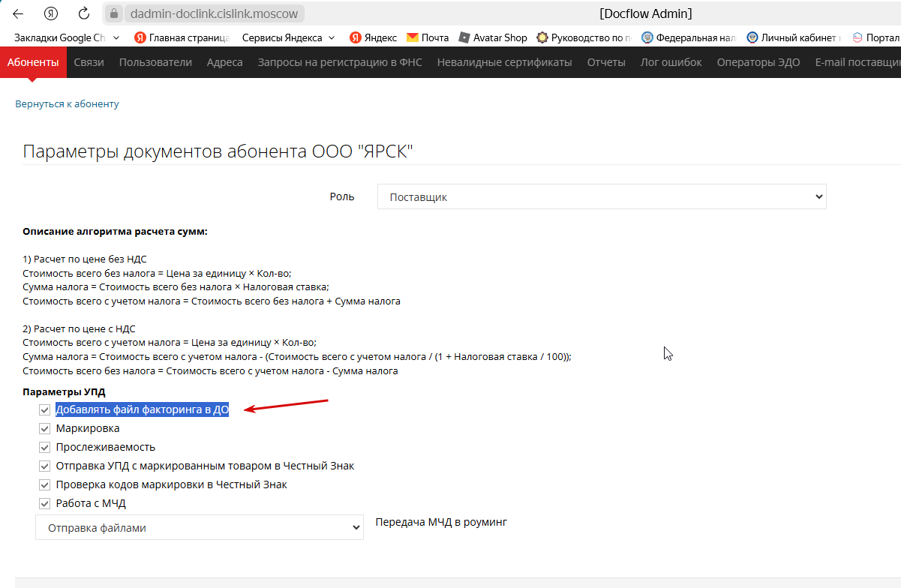901x588 pixels.
Task: Click the address bar URL field
Action: tap(213, 13)
